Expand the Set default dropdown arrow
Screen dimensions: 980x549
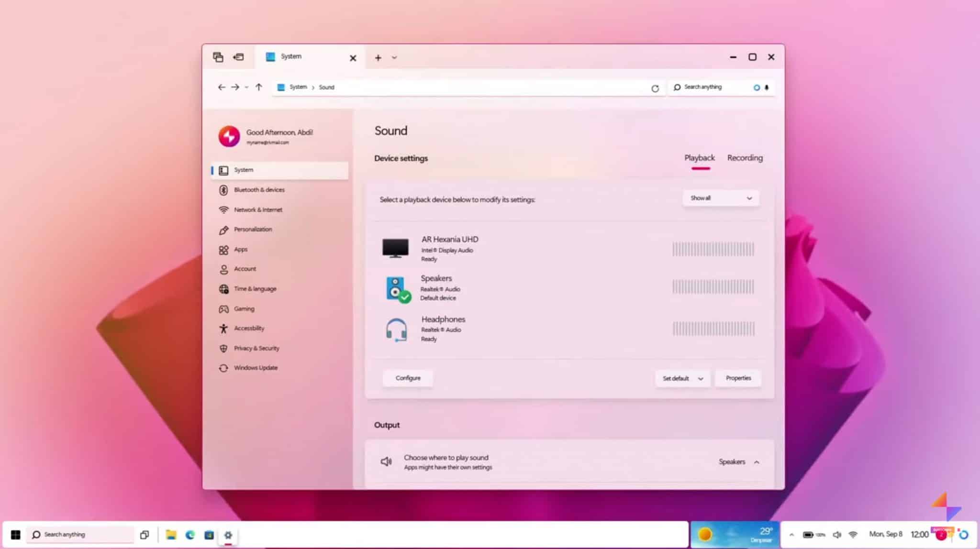tap(701, 378)
